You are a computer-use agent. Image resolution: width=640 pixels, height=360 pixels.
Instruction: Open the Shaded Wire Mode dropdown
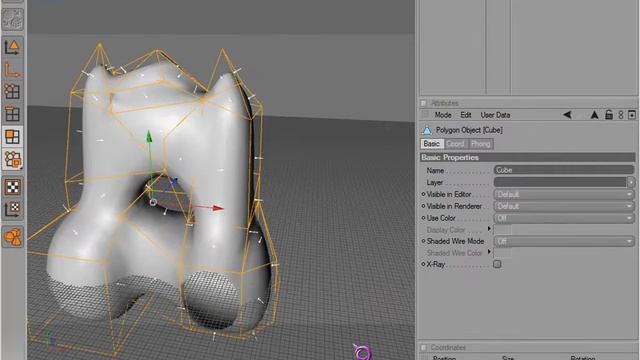[x=564, y=241]
